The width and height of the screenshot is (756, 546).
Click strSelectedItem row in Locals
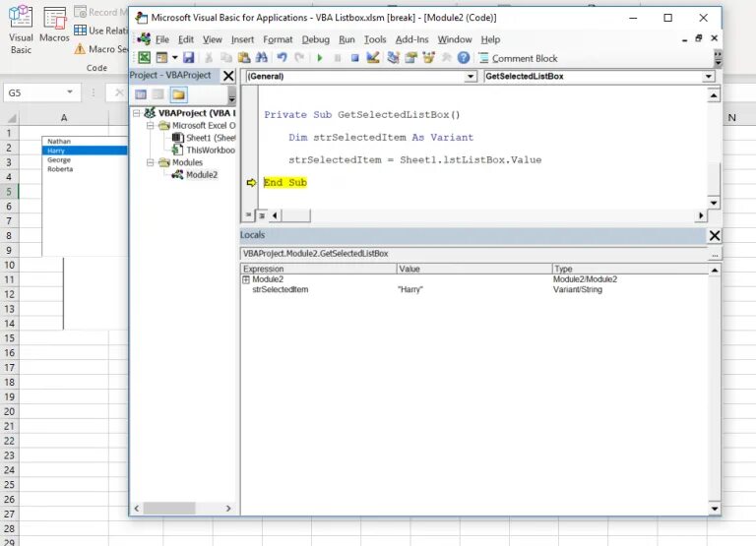tap(474, 289)
